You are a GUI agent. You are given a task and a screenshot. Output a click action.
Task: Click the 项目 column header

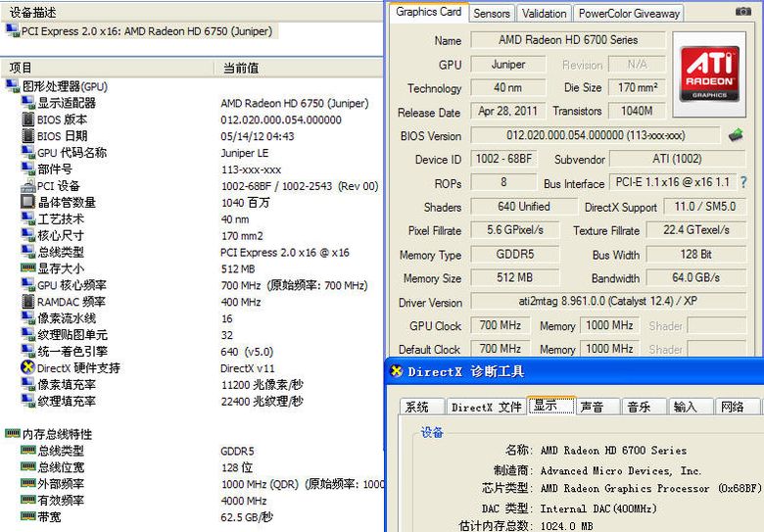click(x=107, y=68)
